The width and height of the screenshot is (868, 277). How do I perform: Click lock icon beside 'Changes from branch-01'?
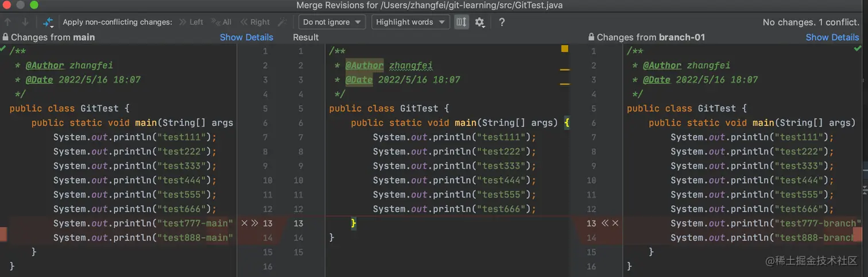591,37
